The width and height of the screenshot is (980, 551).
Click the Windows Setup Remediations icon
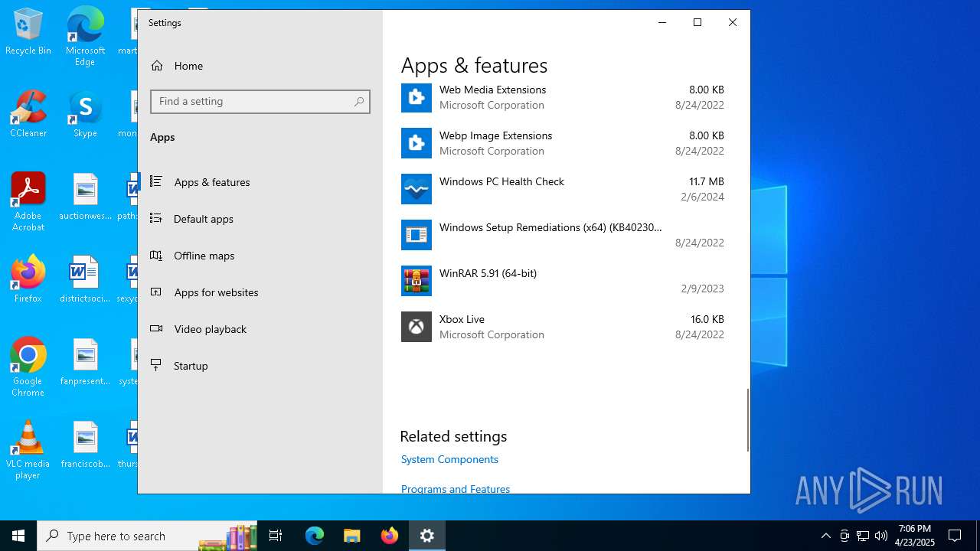416,235
